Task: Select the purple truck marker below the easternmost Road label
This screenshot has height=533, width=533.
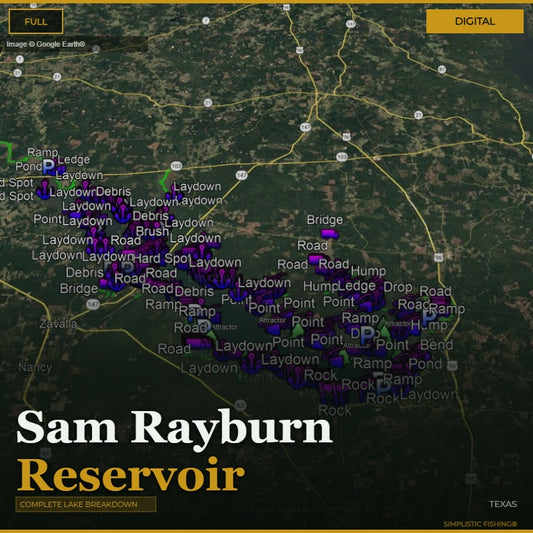Action: pyautogui.click(x=440, y=302)
